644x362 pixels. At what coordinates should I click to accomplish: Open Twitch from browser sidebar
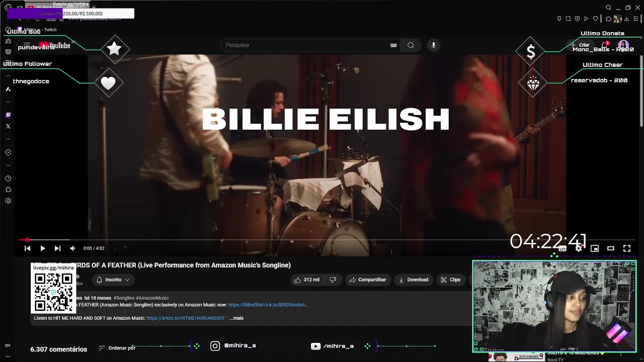tap(8, 115)
